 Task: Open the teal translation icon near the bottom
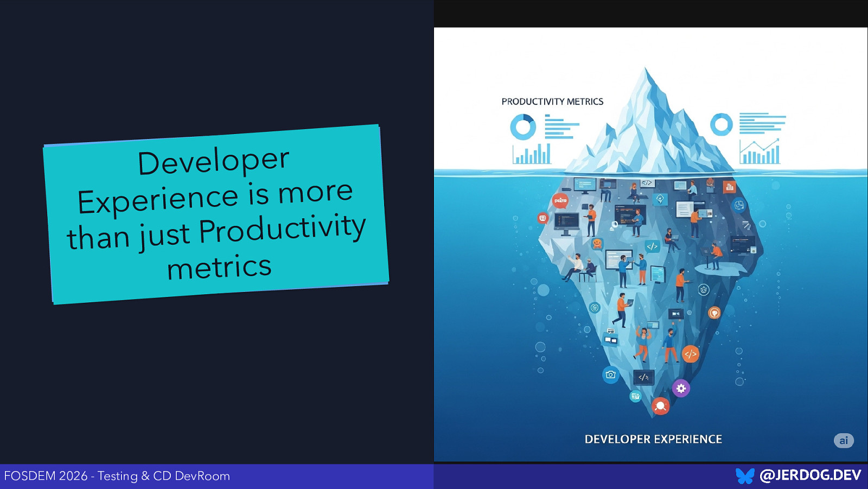[635, 396]
